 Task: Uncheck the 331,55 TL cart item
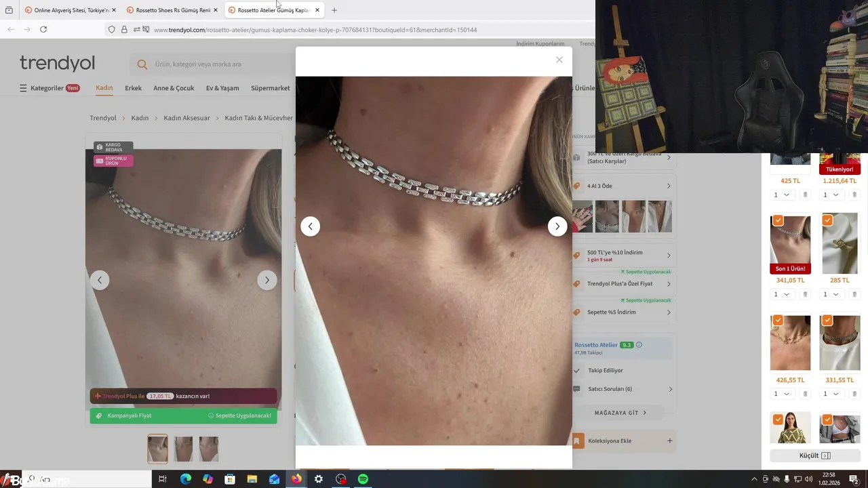click(x=827, y=320)
